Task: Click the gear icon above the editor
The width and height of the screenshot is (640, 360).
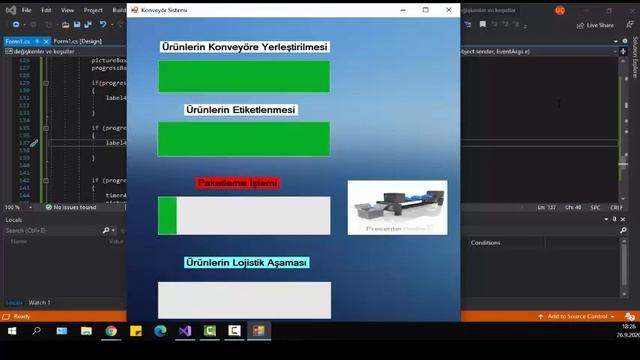Action: tap(625, 41)
